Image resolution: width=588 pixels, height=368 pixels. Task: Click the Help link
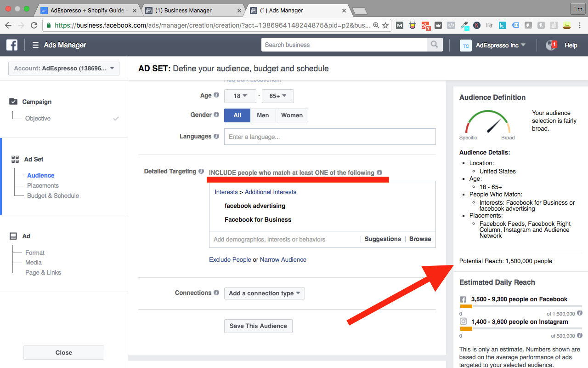click(x=571, y=45)
